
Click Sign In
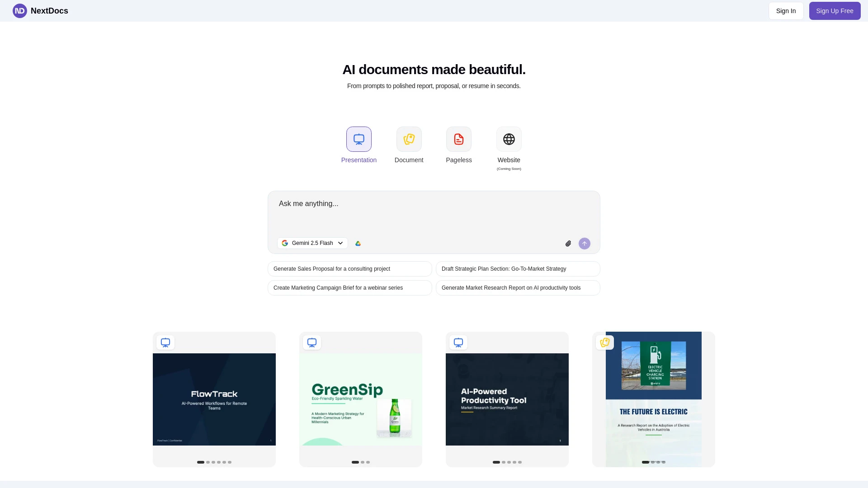786,10
